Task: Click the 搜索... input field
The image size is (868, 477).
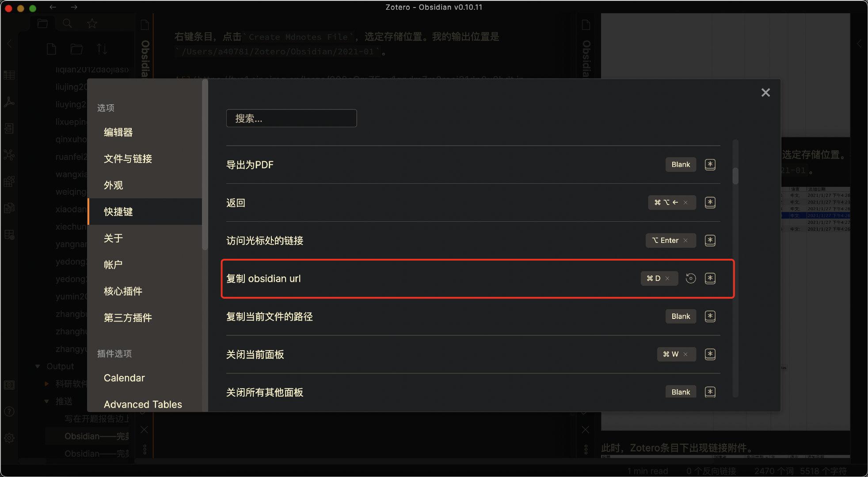Action: tap(292, 118)
